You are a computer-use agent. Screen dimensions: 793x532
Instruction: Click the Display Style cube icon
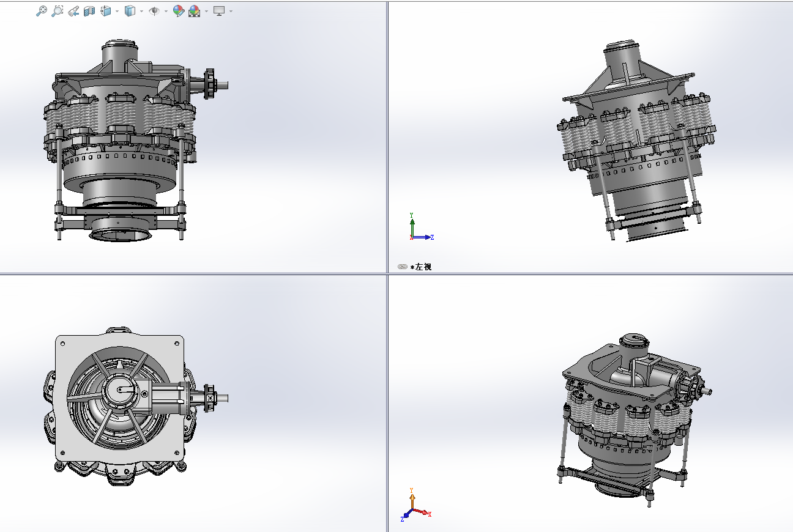[129, 11]
